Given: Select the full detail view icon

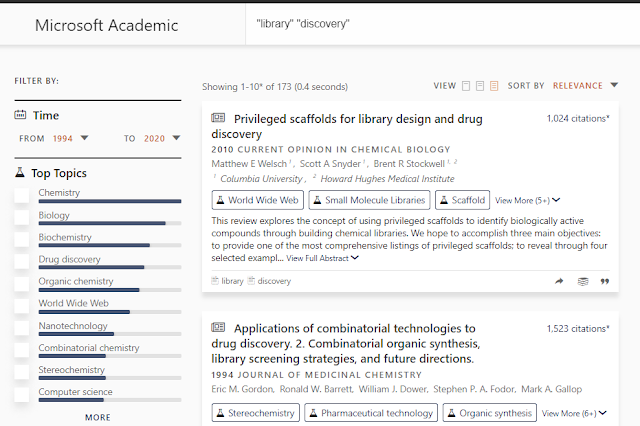Looking at the screenshot, I should click(x=494, y=86).
